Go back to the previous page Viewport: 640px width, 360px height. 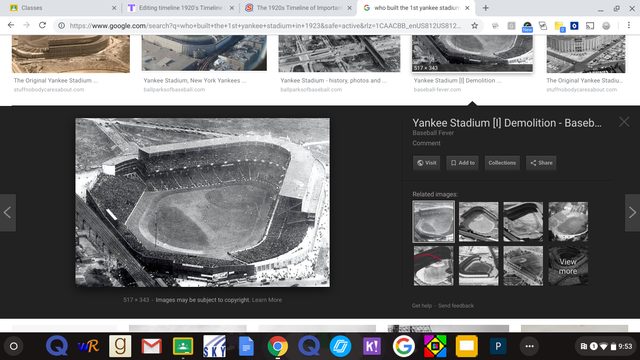[11, 25]
